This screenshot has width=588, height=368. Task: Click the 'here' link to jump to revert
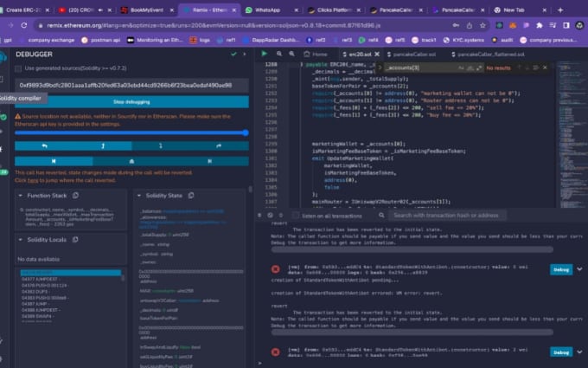(x=33, y=180)
